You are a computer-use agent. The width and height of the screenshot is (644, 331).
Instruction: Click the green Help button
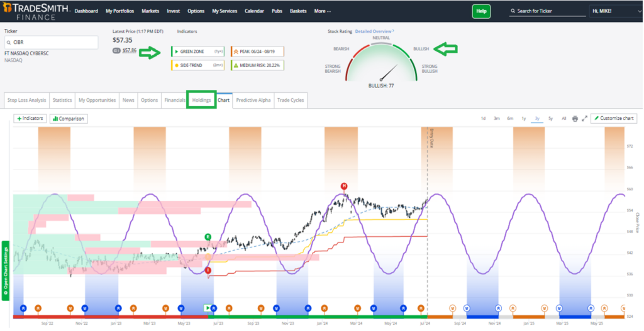(x=481, y=11)
